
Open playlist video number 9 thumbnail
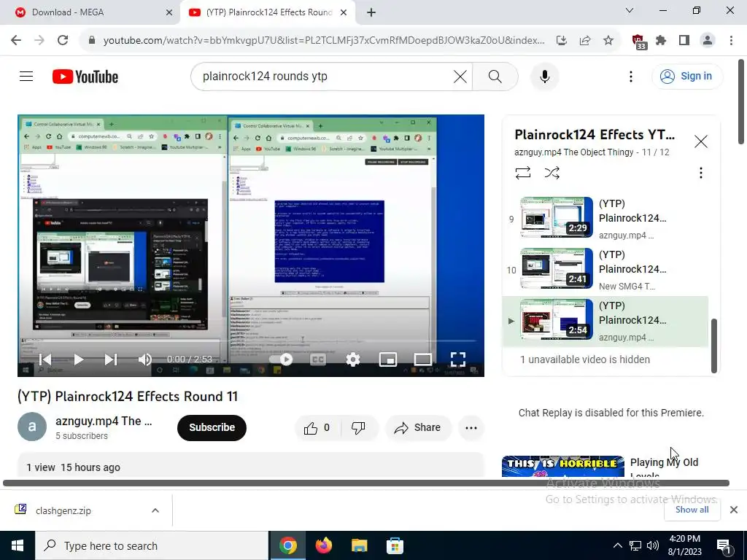click(x=557, y=217)
